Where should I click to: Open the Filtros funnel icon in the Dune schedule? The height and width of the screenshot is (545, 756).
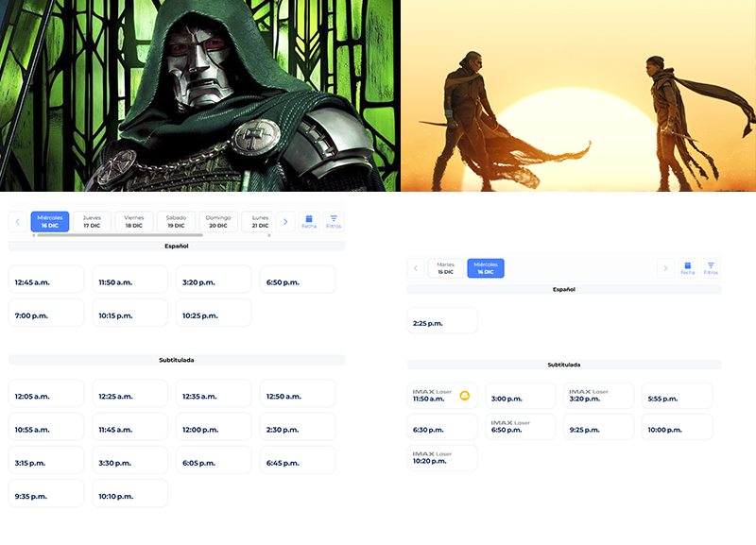point(711,268)
